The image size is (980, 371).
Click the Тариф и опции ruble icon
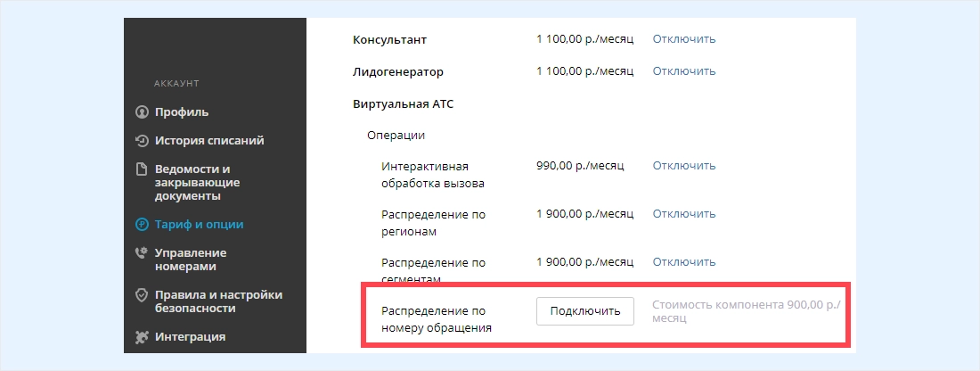coord(142,225)
